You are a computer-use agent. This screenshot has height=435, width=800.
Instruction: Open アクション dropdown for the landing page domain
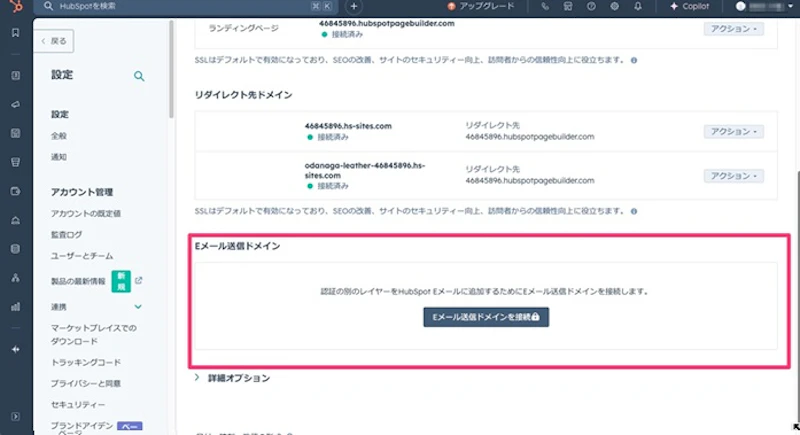point(734,29)
